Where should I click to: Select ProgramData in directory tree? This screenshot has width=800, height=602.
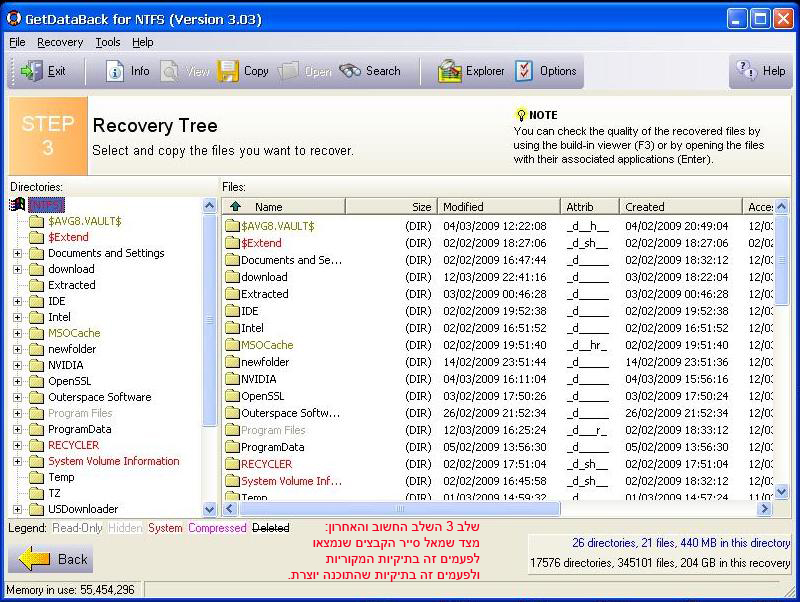80,429
